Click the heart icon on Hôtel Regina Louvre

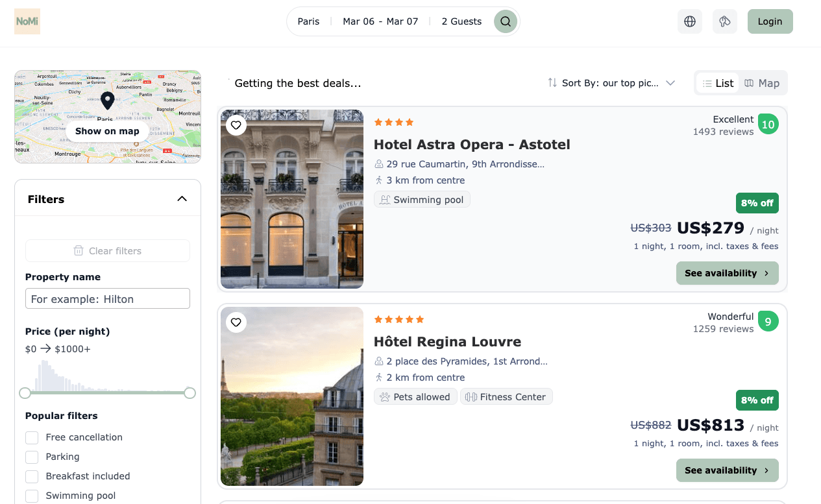pos(236,322)
